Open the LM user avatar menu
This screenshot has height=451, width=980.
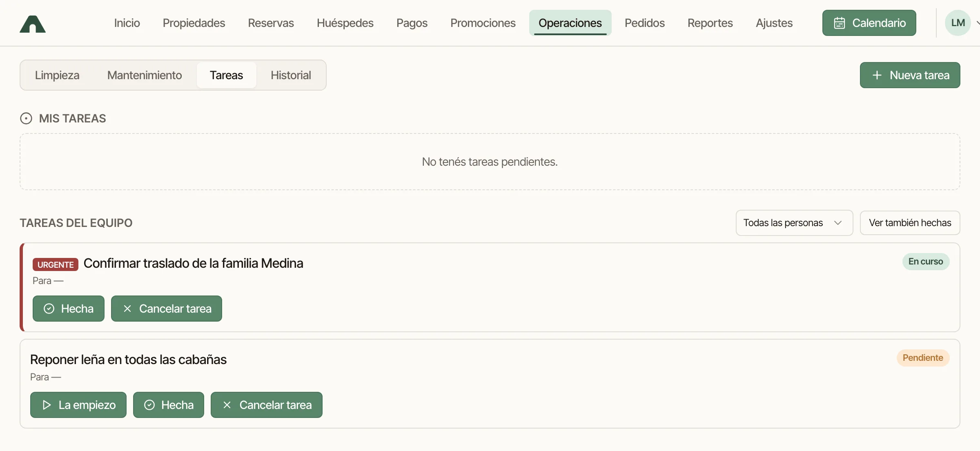click(x=958, y=23)
